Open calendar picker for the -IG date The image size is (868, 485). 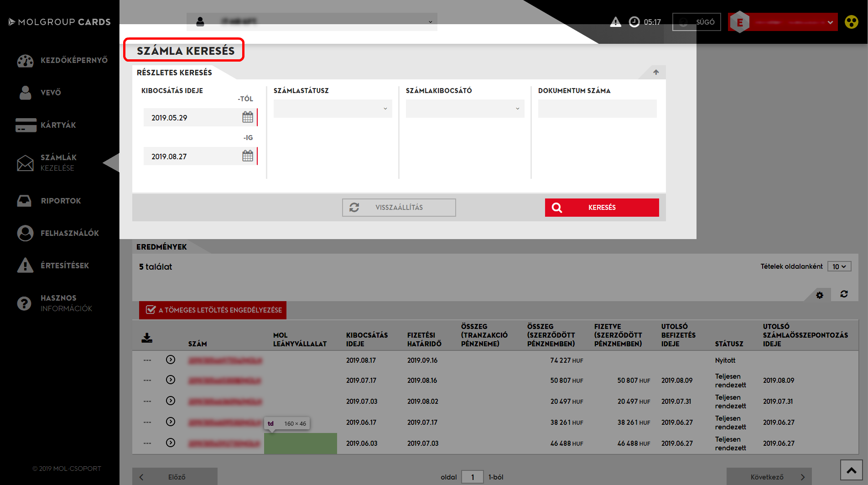[x=247, y=156]
